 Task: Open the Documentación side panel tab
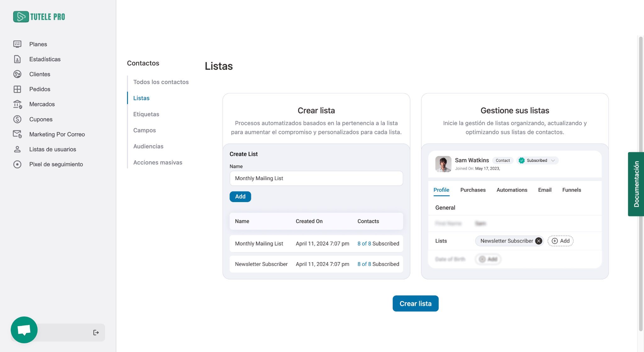click(x=636, y=184)
